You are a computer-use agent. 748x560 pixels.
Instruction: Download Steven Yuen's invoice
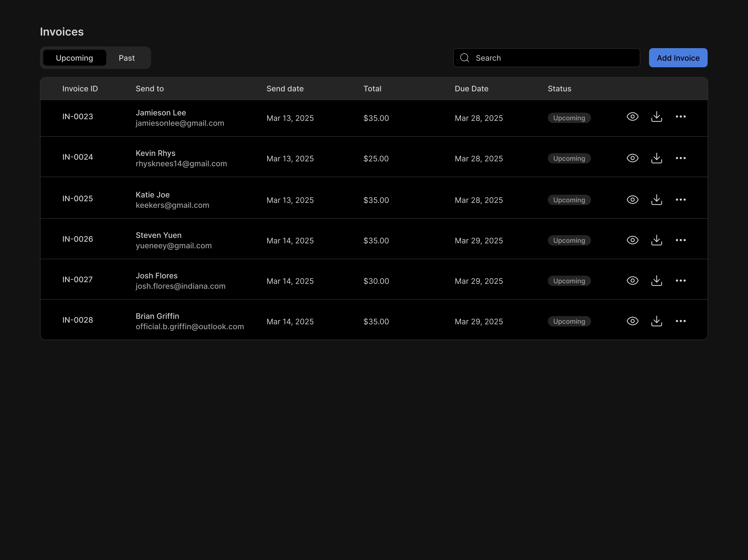[x=656, y=240]
